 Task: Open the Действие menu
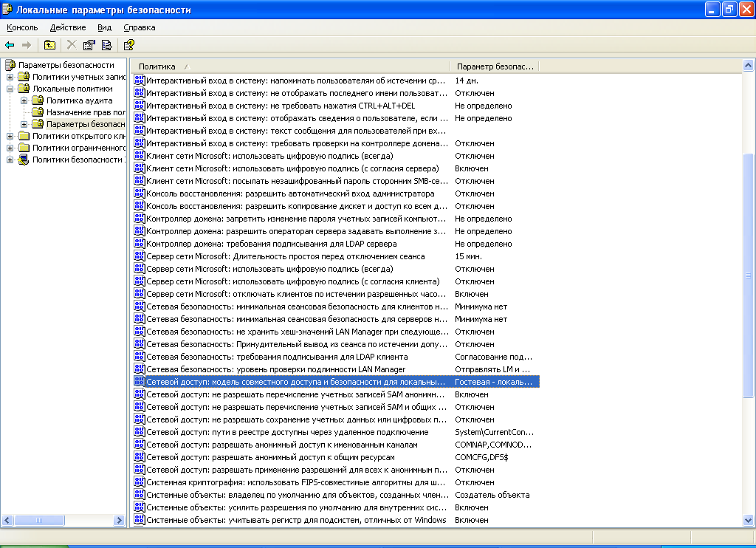[x=68, y=27]
